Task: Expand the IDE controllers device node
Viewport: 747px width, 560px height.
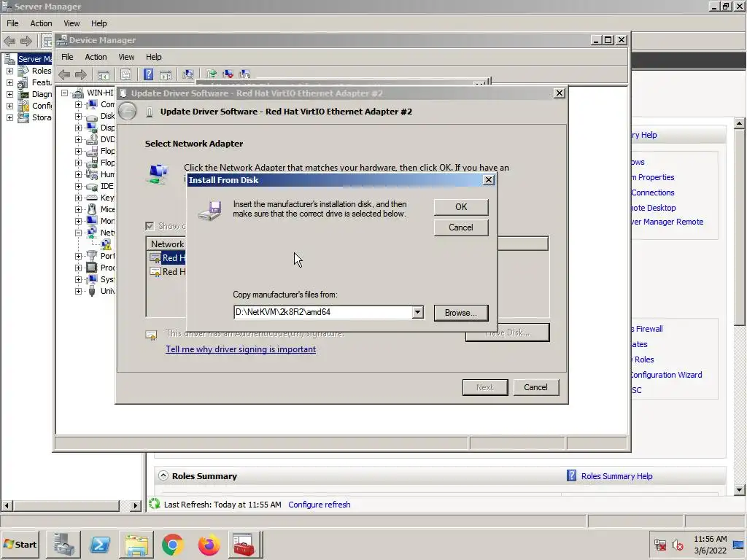Action: pos(78,186)
